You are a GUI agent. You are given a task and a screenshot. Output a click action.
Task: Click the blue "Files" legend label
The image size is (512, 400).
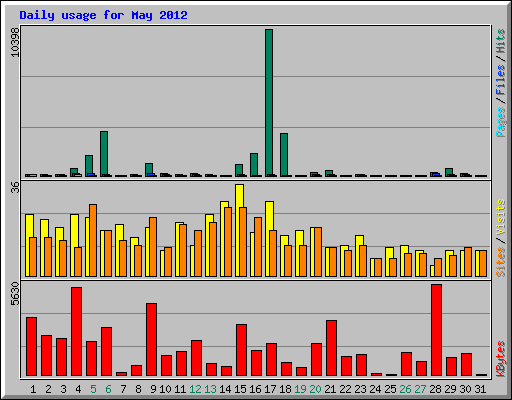pyautogui.click(x=501, y=79)
